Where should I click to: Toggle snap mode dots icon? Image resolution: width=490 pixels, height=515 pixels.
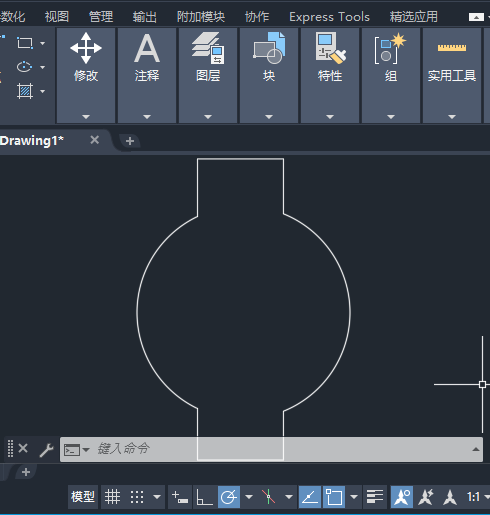[137, 497]
